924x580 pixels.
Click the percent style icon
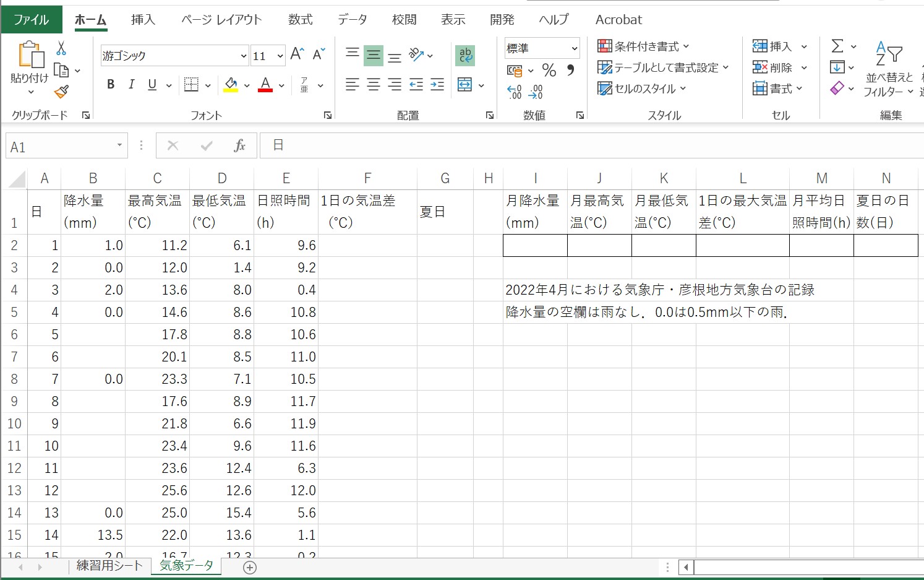(x=549, y=70)
